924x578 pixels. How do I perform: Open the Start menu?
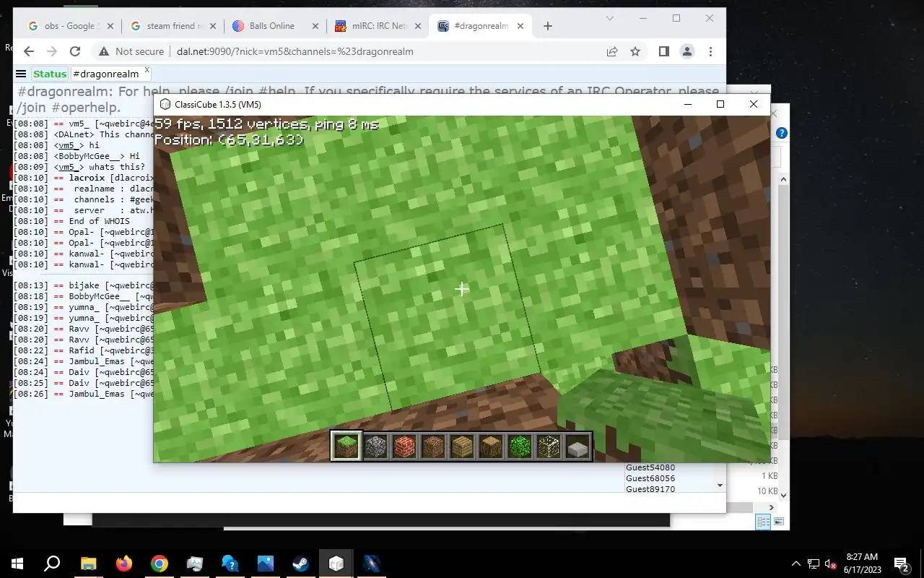click(x=17, y=564)
